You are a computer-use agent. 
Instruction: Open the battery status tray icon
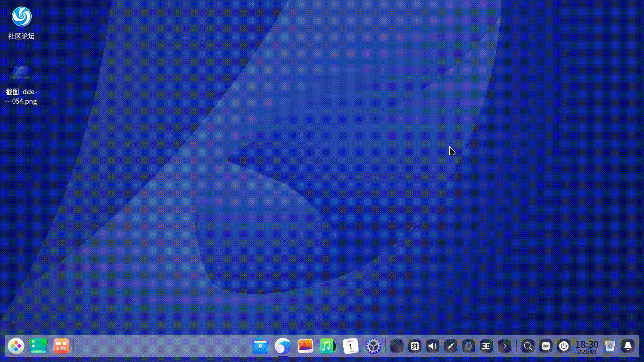(x=487, y=346)
